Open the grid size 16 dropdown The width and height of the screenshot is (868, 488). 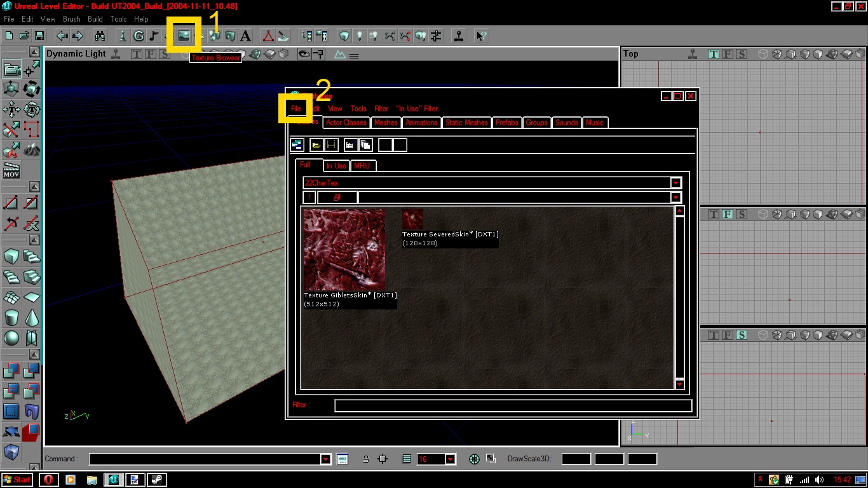450,459
